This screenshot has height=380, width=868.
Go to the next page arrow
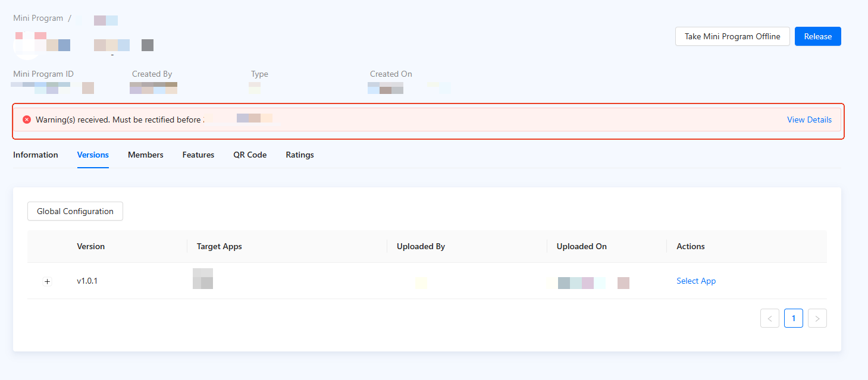tap(817, 318)
